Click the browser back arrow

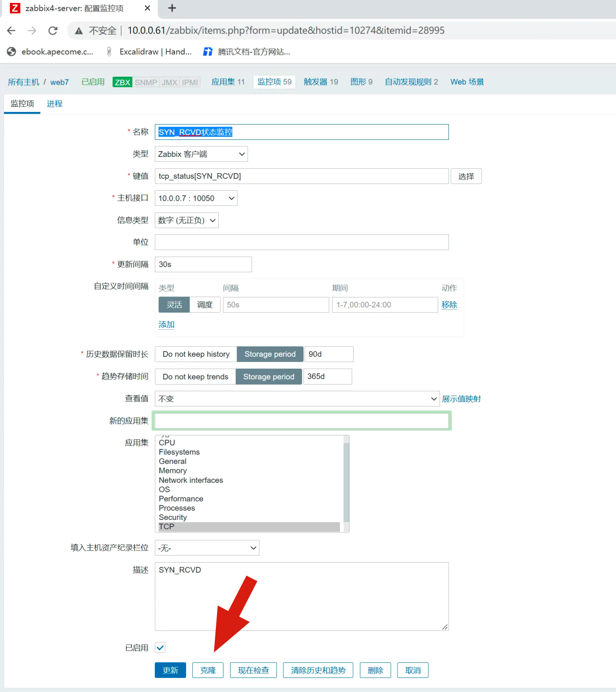[x=12, y=30]
